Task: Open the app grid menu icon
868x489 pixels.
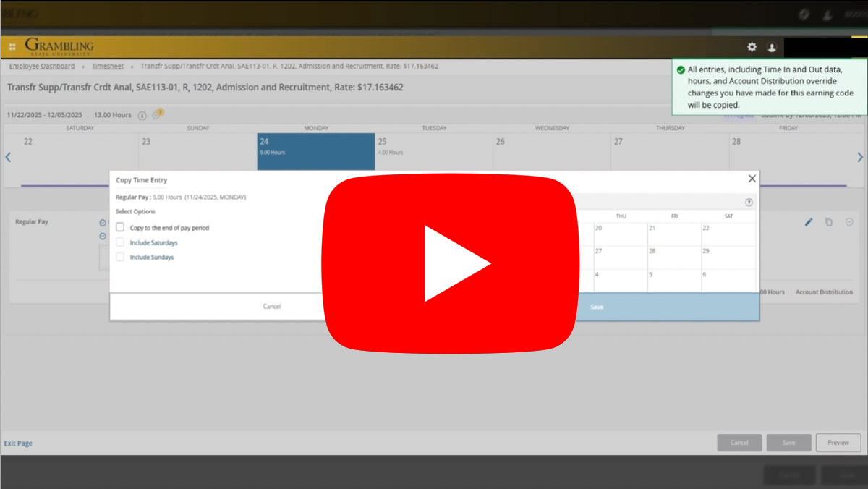Action: click(x=12, y=47)
